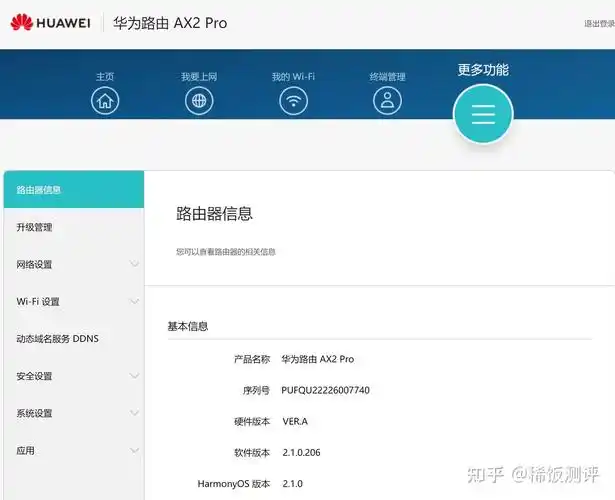
Task: Open 网络设置 sidebar item
Action: coord(74,264)
